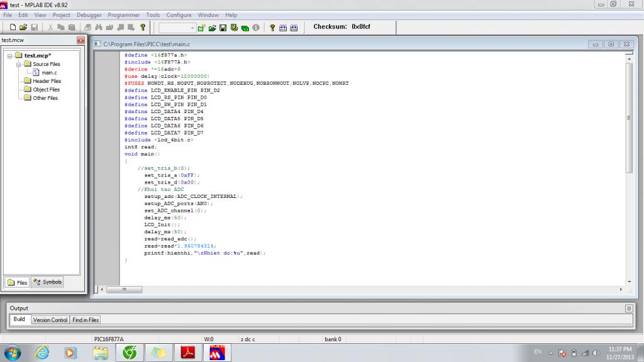This screenshot has width=644, height=362.
Task: Click the main.c file icon in the project tree
Action: point(36,72)
